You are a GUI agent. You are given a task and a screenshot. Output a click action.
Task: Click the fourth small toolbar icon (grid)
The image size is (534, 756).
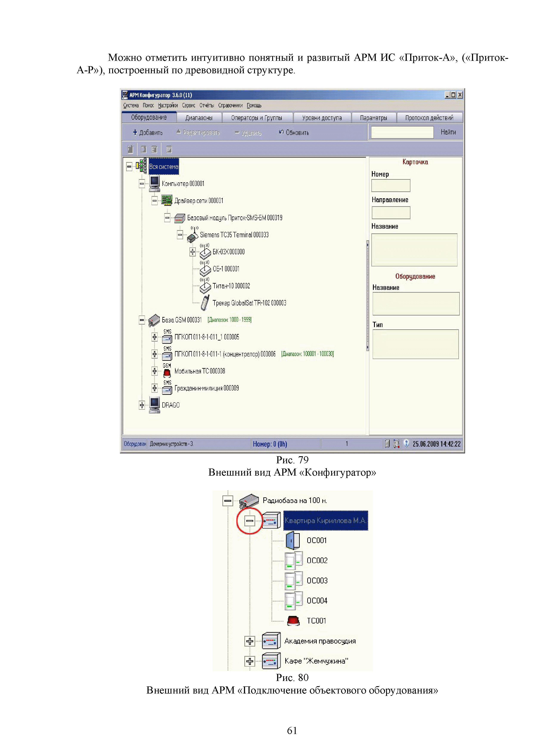(x=169, y=150)
